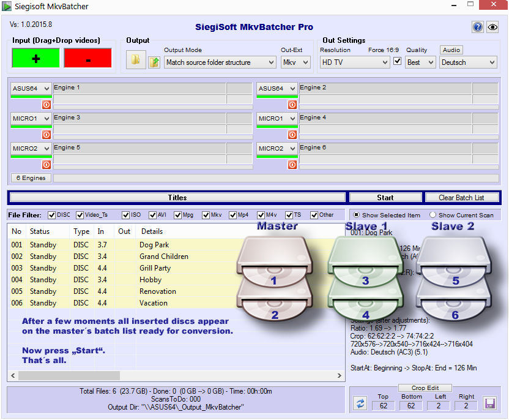Uncheck the DISC file filter
This screenshot has width=509, height=420.
(x=51, y=215)
